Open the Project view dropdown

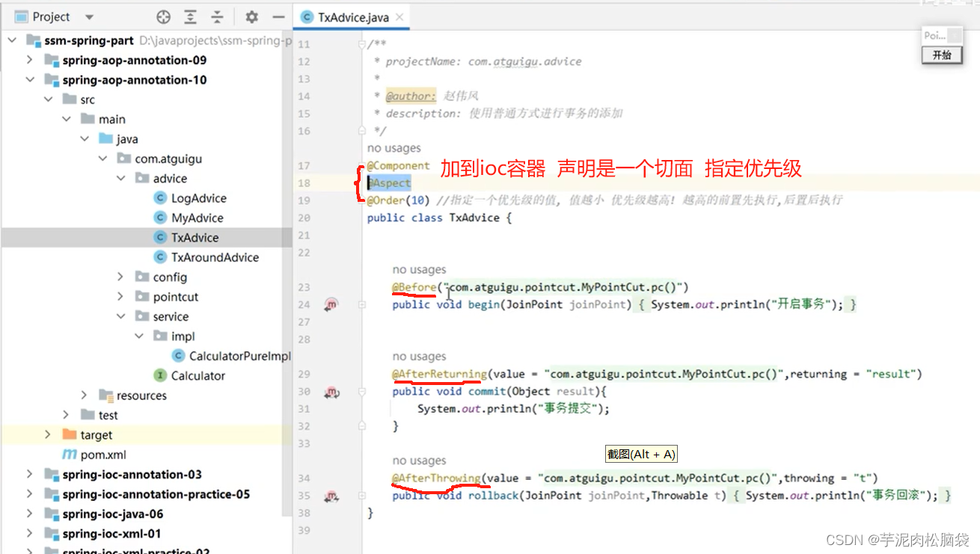[89, 17]
